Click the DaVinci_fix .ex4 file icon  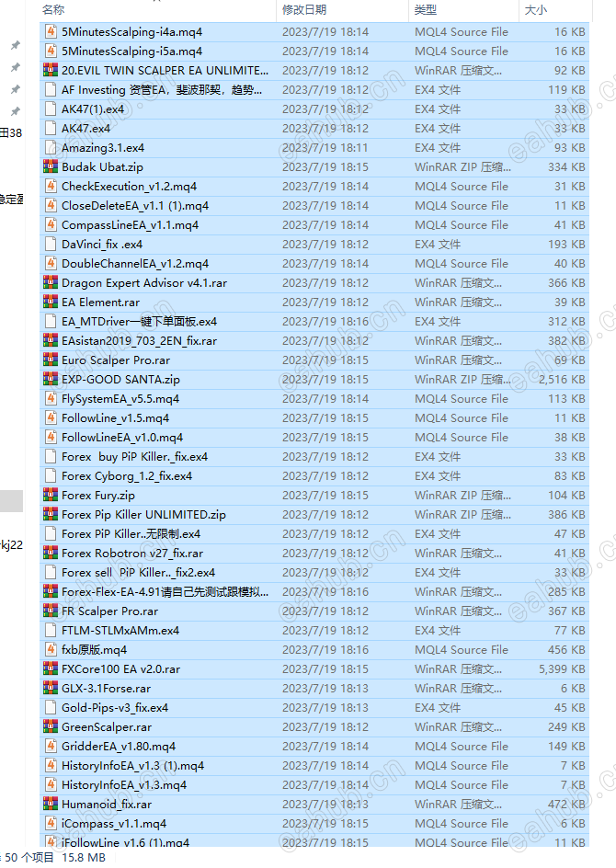51,245
